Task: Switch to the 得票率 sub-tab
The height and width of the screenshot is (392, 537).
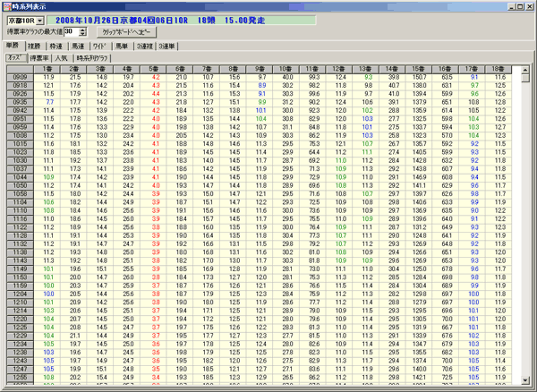Action: click(39, 58)
